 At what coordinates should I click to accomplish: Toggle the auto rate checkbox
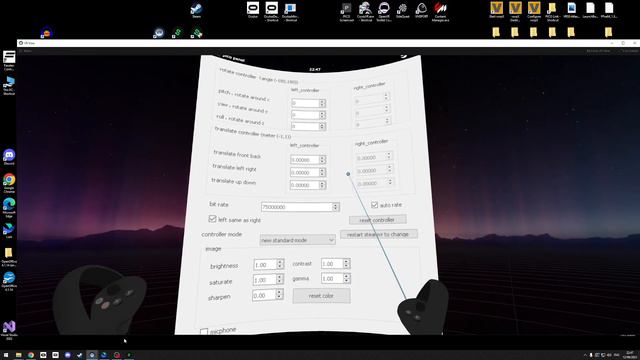point(374,205)
